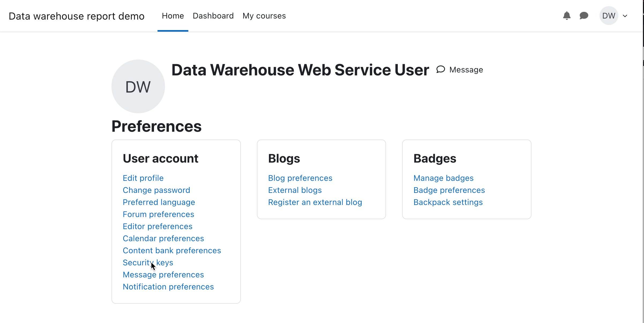Toggle the messaging drawer speech bubble icon

[x=584, y=16]
